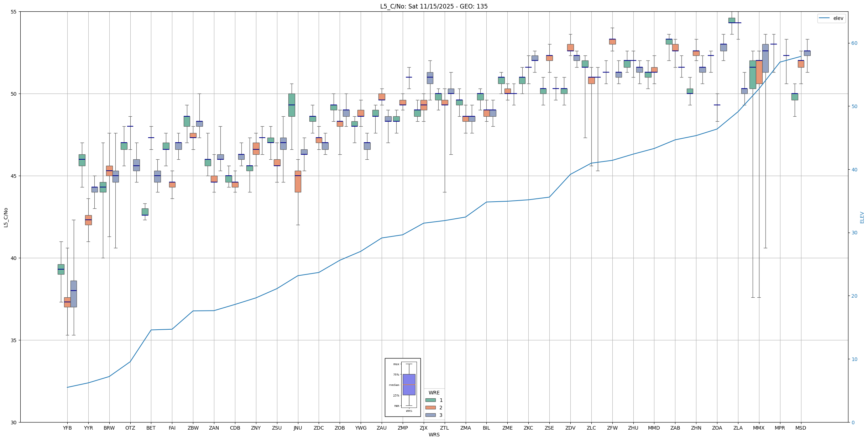Screen dimensions: 868x441
Task: Click the ZLA station tick label
Action: tap(738, 428)
